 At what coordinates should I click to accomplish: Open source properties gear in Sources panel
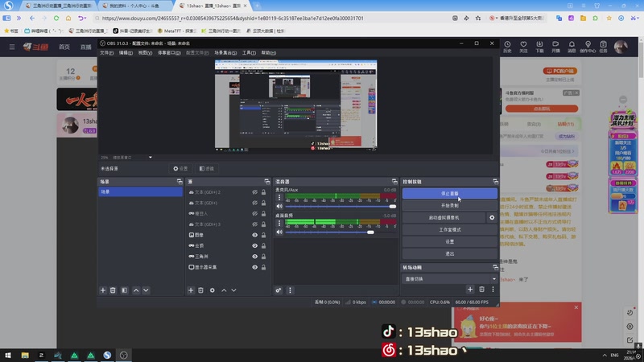pos(213,290)
